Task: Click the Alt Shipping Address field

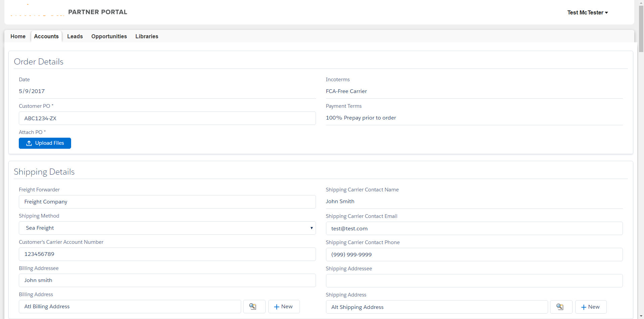Action: pyautogui.click(x=437, y=307)
